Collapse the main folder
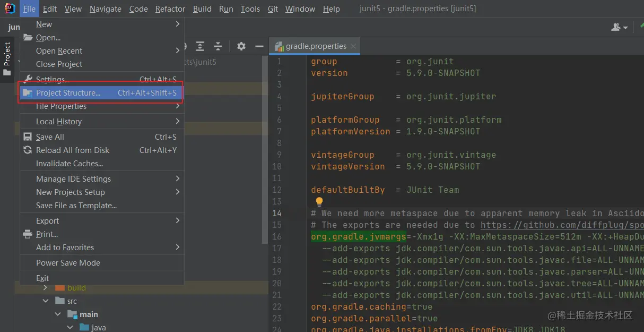This screenshot has width=644, height=332. click(x=58, y=314)
